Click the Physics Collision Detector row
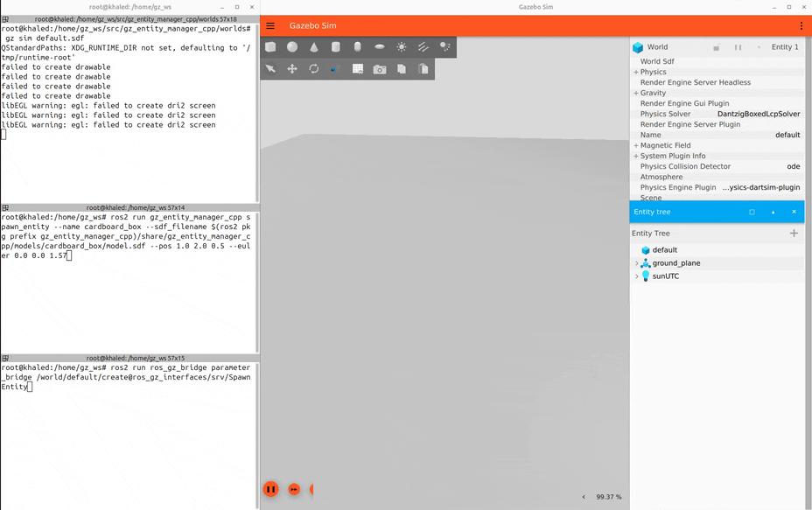 click(x=717, y=166)
